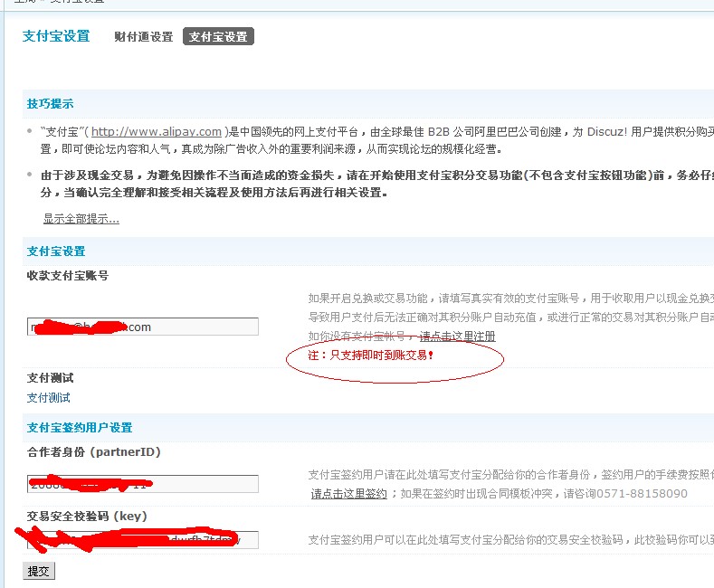Click the 收款支付宝账号 field label
The image size is (714, 588).
click(68, 276)
